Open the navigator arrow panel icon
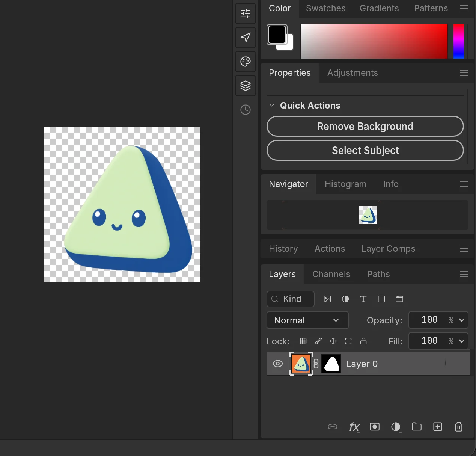Image resolution: width=476 pixels, height=456 pixels. [246, 38]
